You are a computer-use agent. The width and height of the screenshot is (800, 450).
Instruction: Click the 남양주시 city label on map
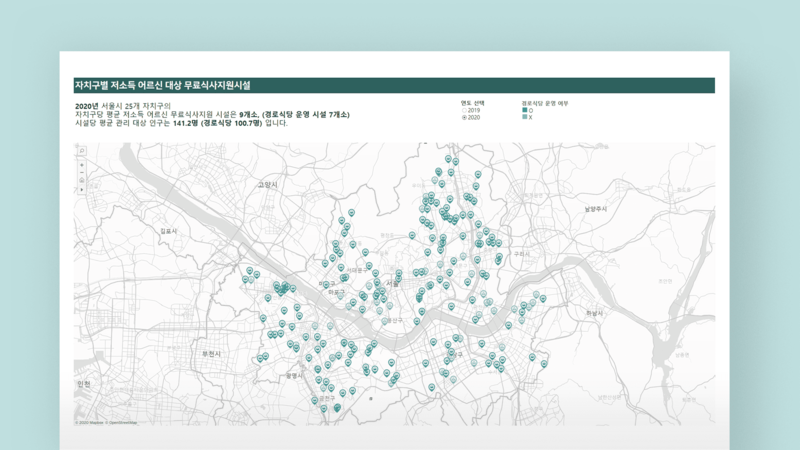pos(597,208)
